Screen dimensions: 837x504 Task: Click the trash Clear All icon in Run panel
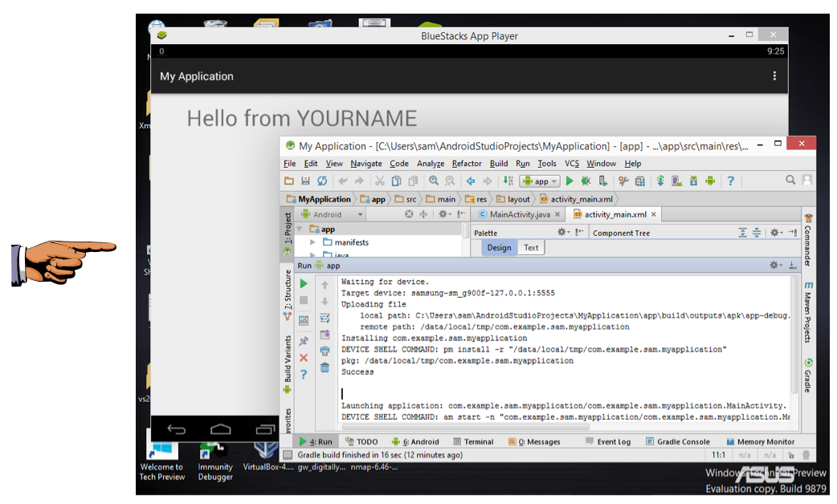click(x=325, y=368)
